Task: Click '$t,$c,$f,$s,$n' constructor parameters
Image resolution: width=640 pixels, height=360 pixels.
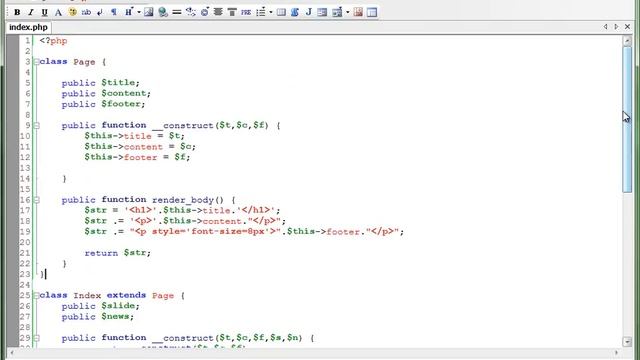Action: [260, 338]
